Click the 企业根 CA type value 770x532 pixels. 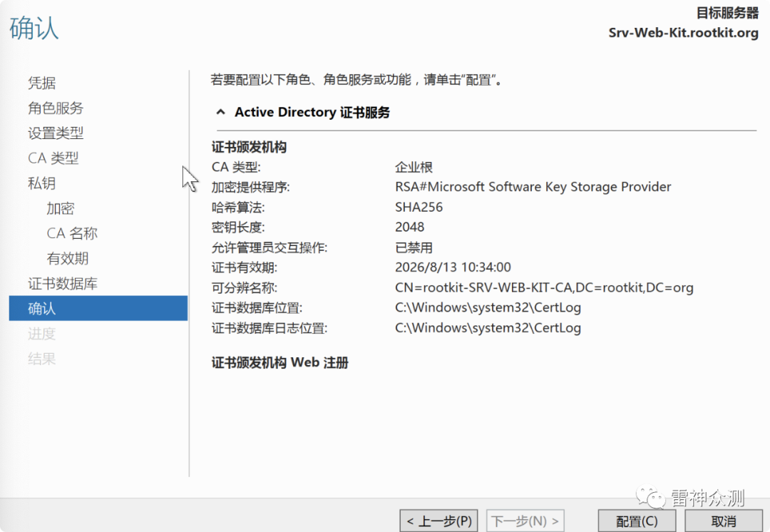pyautogui.click(x=414, y=167)
